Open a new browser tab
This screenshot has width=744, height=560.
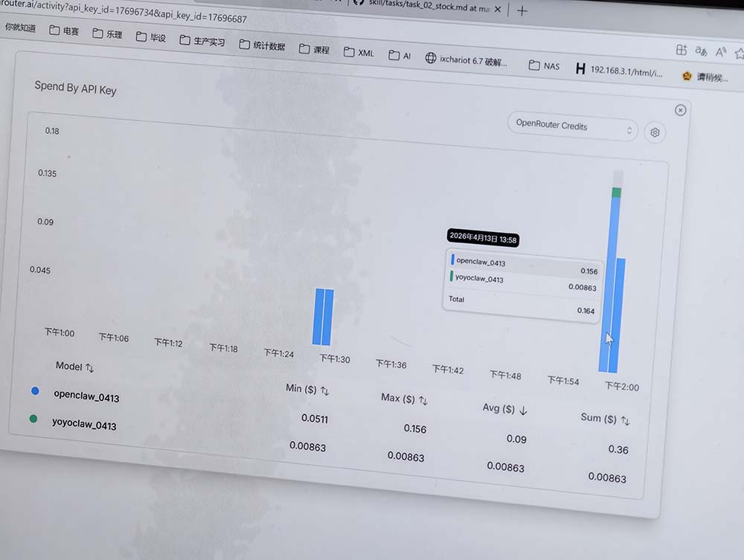522,10
